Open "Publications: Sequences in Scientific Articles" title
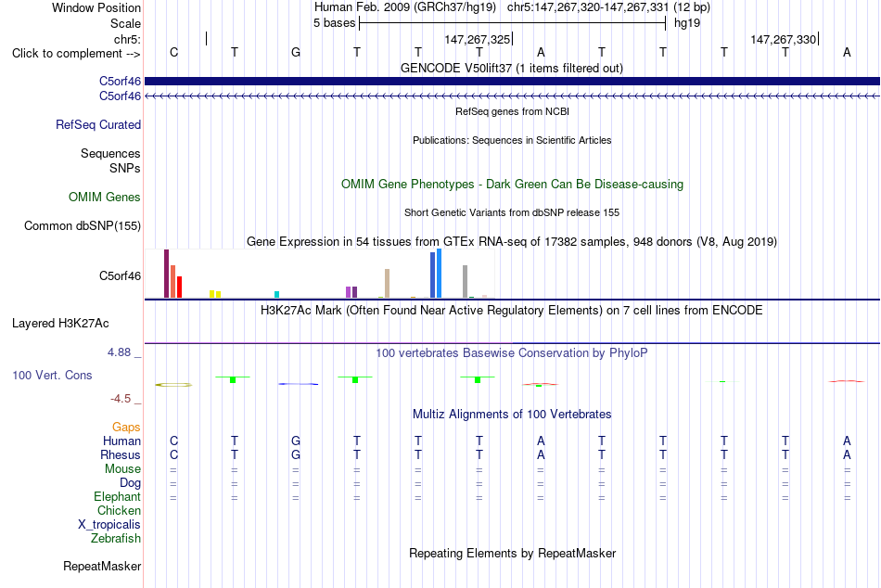 pos(512,140)
